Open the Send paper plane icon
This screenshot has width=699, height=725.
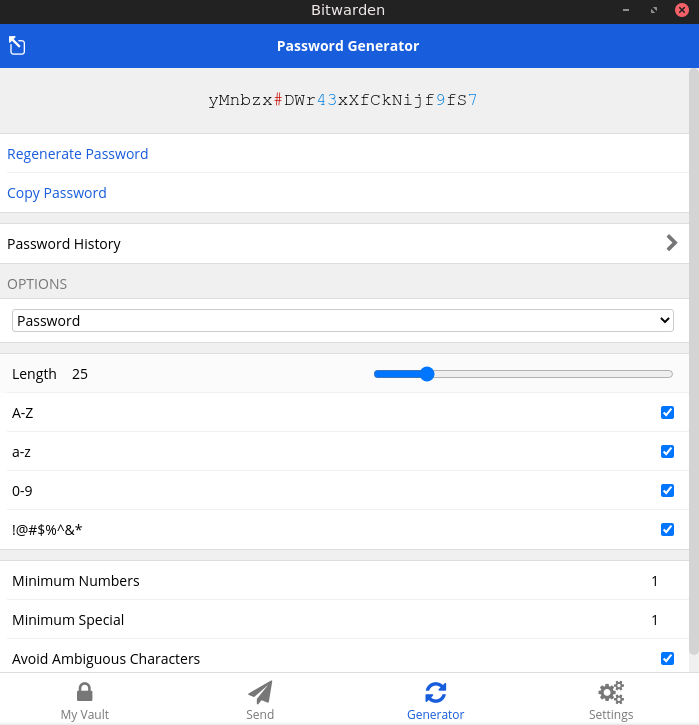click(260, 692)
